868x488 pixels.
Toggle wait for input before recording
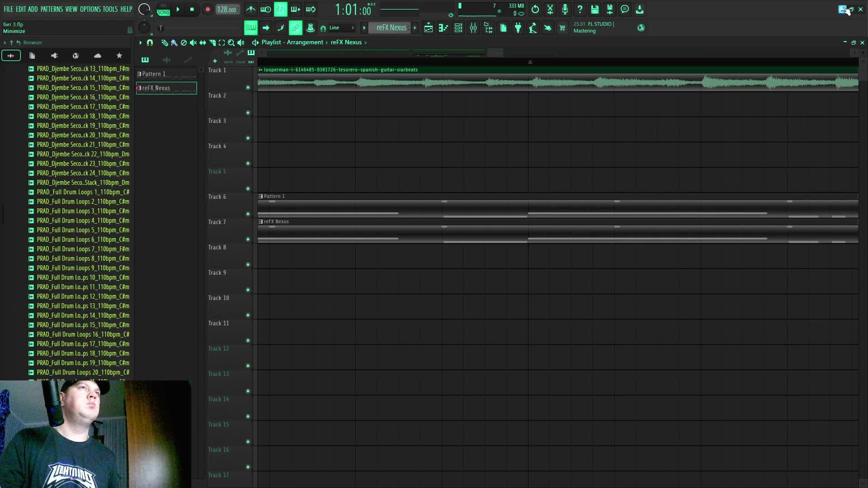tap(265, 9)
